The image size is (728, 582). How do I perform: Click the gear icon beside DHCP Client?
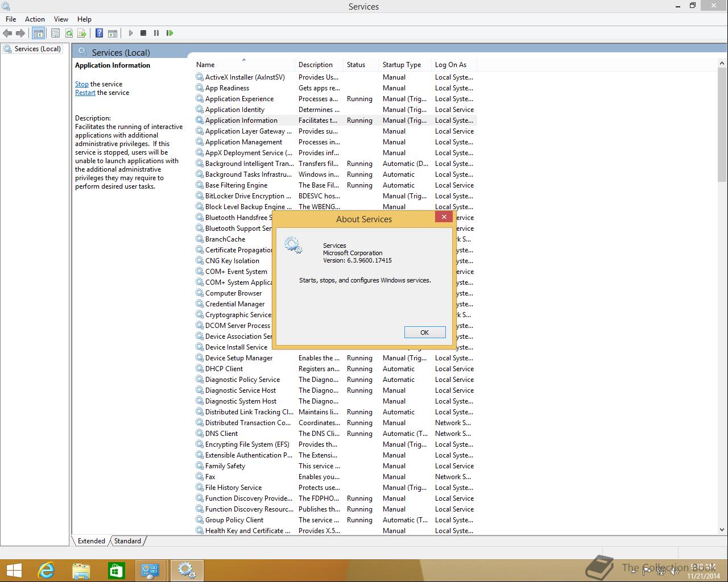tap(200, 369)
